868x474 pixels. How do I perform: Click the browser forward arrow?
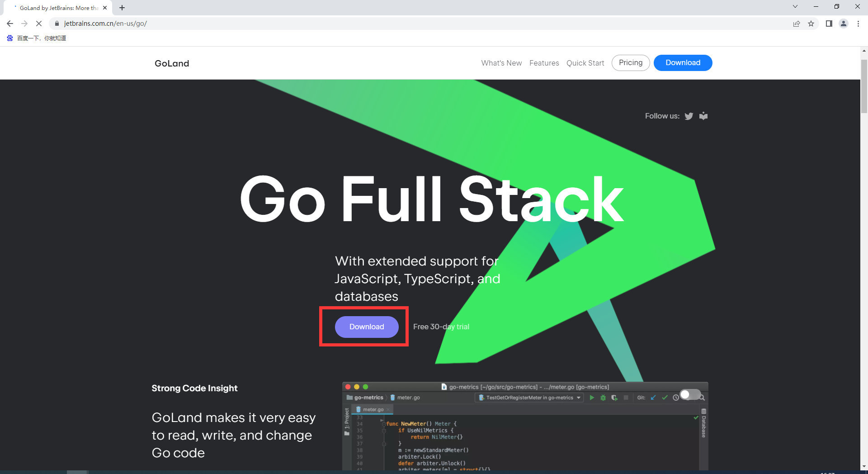point(24,24)
